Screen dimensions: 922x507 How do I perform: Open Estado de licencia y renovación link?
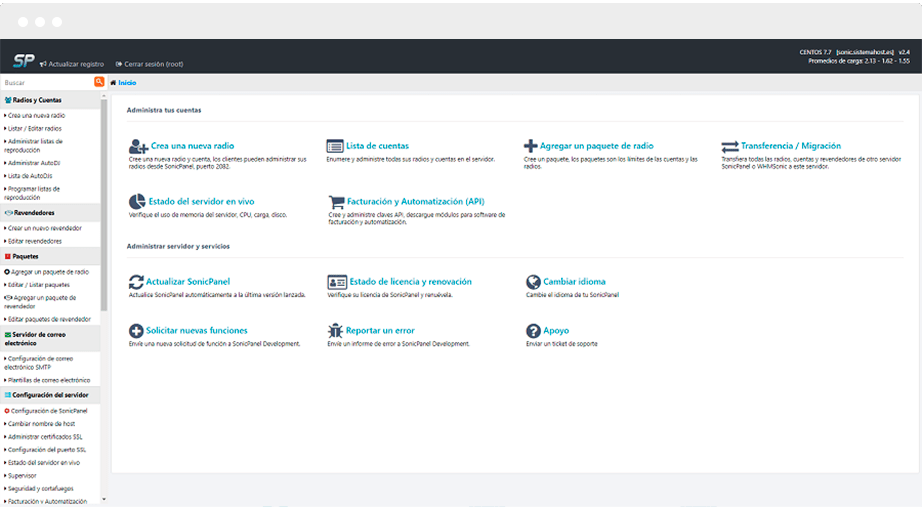point(408,282)
